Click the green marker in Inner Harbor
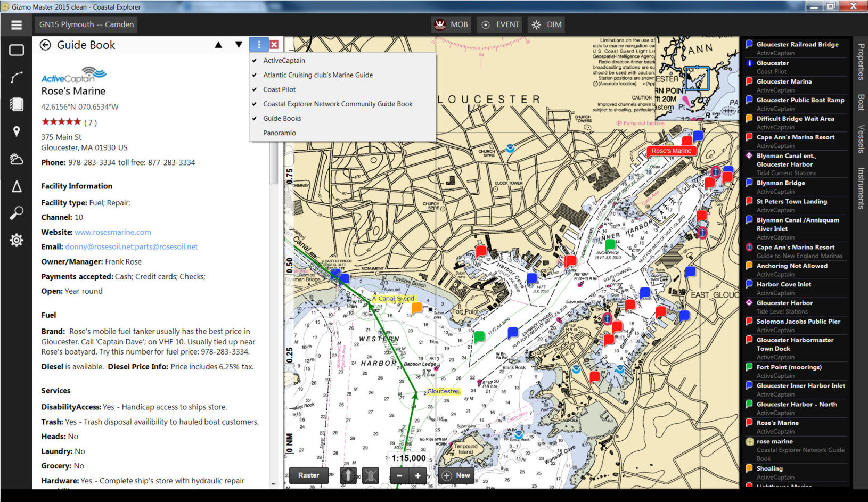 point(610,244)
